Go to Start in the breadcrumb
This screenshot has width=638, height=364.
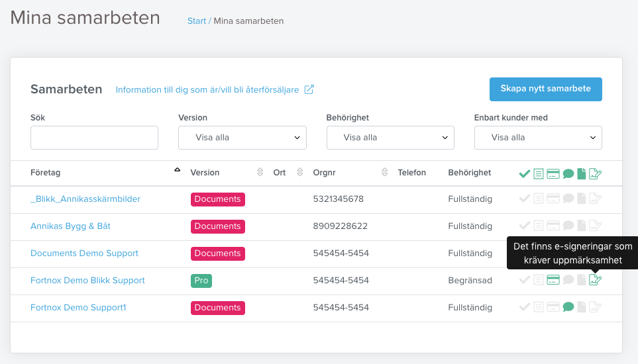pos(197,21)
